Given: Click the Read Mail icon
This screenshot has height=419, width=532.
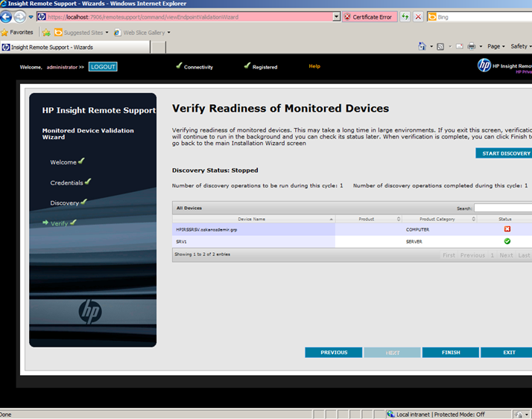Looking at the screenshot, I should coord(460,46).
